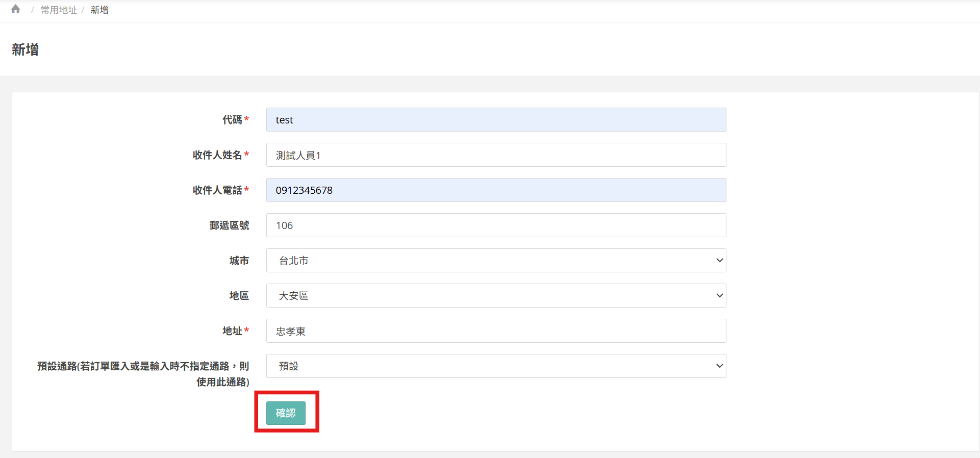Select the 郵遞區號 field showing 106
This screenshot has height=458, width=980.
[x=496, y=225]
